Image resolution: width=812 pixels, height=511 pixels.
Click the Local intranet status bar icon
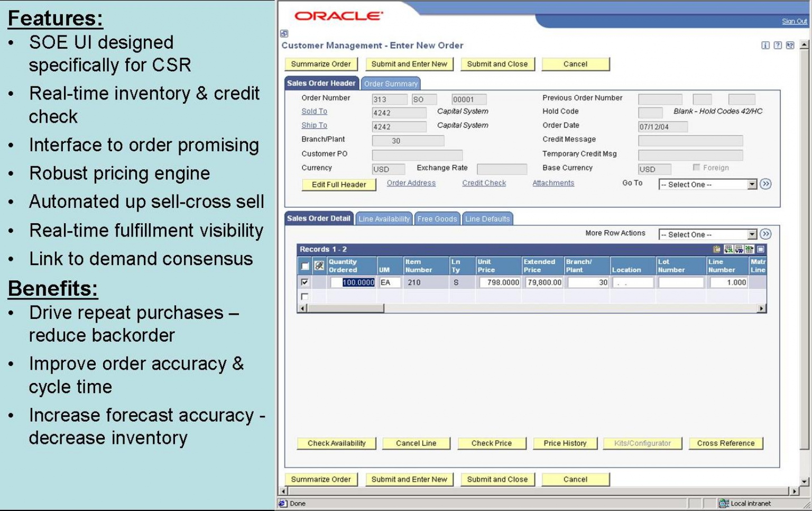tap(724, 503)
